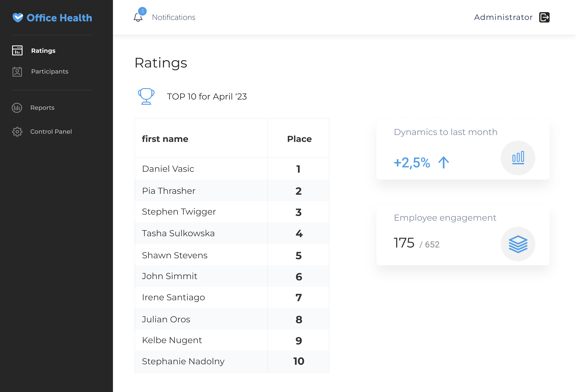Click place number 4 cell
This screenshot has width=576, height=392.
coord(298,233)
